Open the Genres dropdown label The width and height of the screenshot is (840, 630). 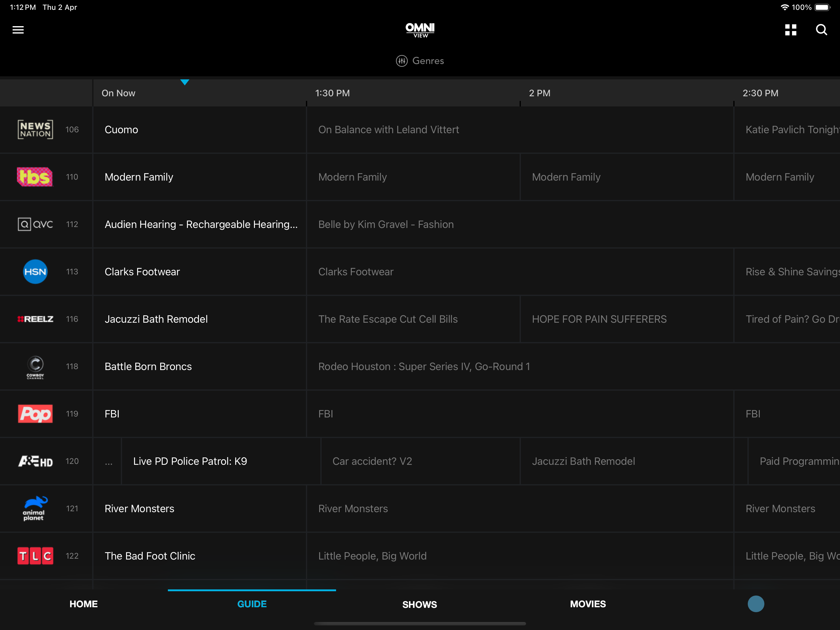pyautogui.click(x=428, y=61)
